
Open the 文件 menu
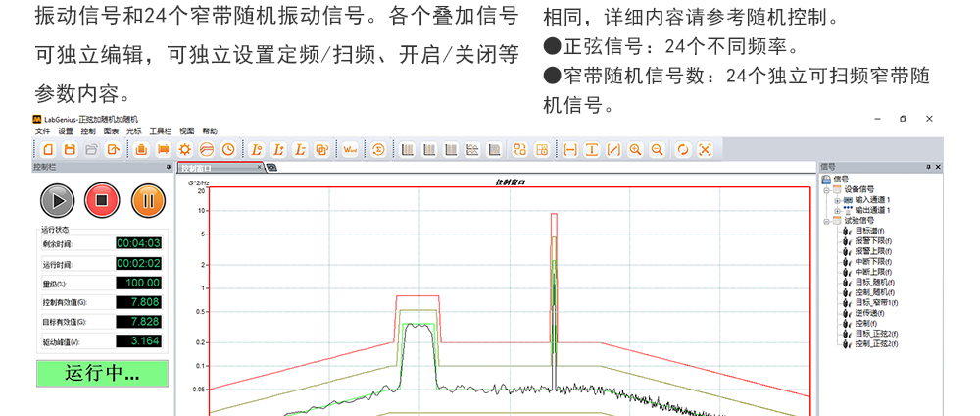[x=42, y=130]
